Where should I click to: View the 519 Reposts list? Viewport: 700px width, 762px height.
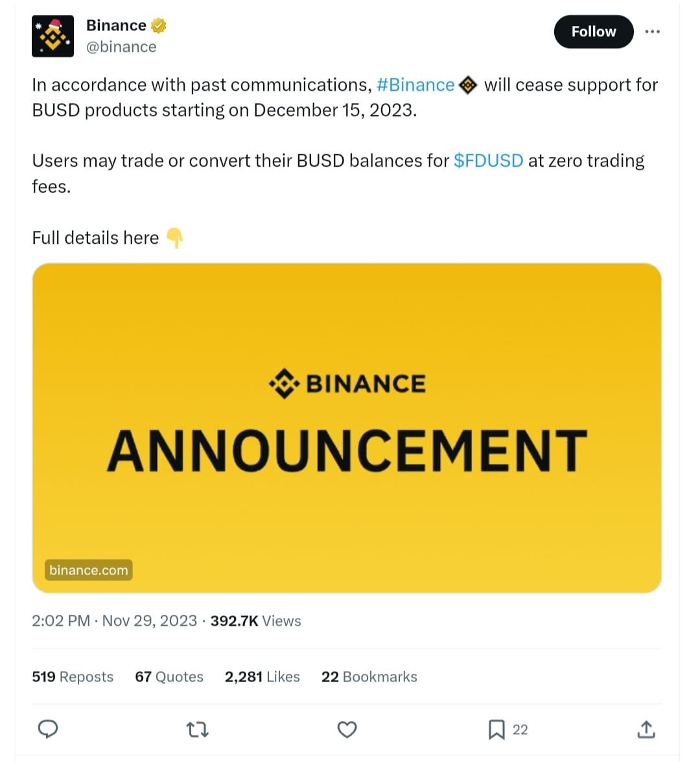click(73, 676)
